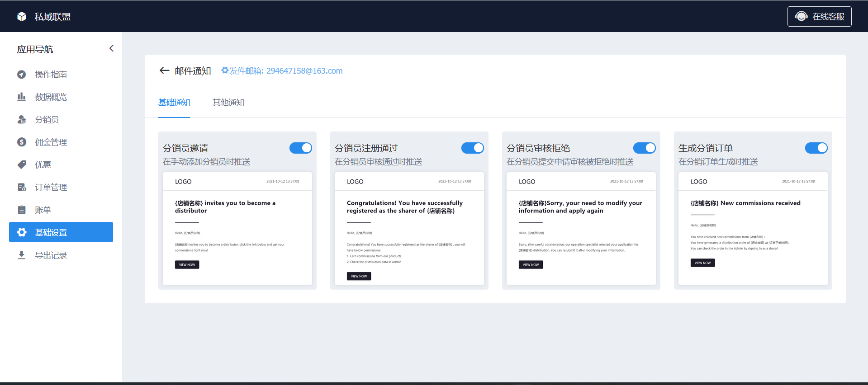Click the 优惠 tag icon

(x=21, y=164)
